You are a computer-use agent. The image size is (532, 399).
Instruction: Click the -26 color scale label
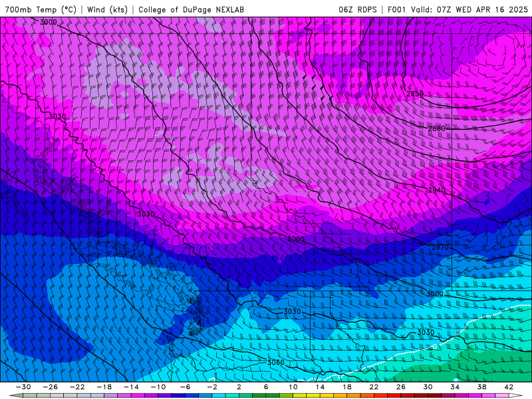point(51,387)
